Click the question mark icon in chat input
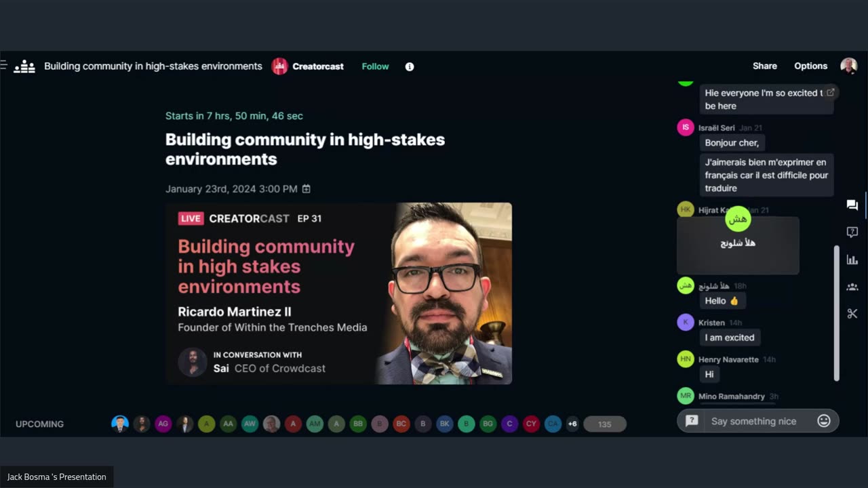 [x=692, y=421]
